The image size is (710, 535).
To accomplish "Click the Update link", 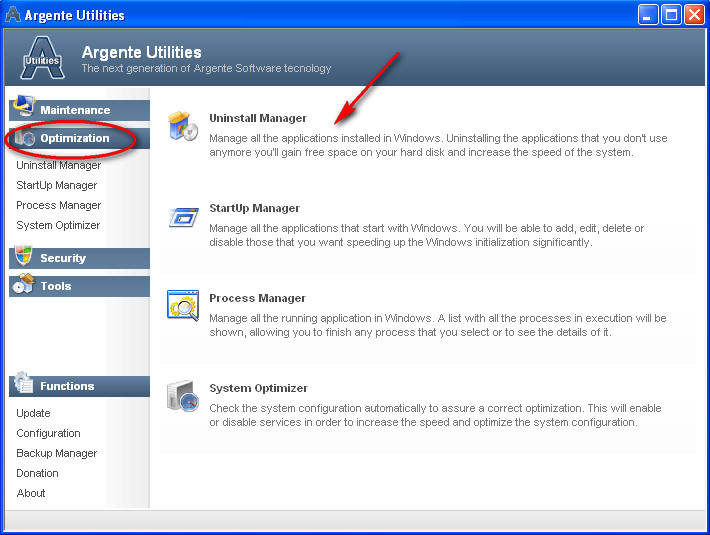I will click(x=33, y=414).
